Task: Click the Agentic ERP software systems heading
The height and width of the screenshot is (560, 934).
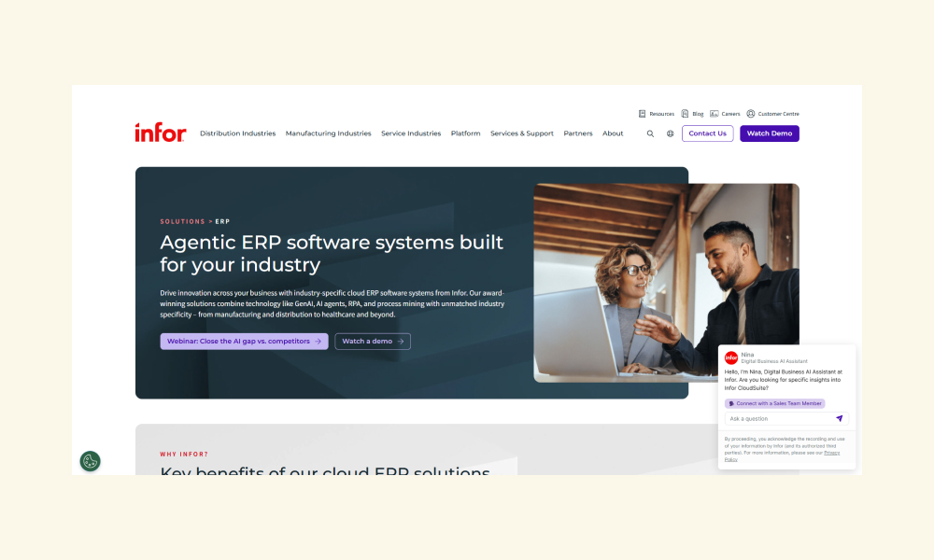Action: click(332, 253)
